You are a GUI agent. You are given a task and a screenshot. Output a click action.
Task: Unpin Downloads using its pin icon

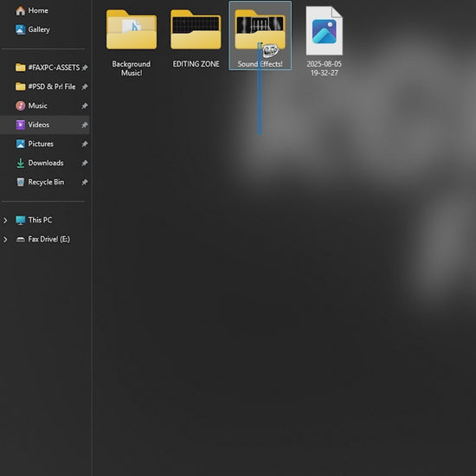tap(85, 163)
